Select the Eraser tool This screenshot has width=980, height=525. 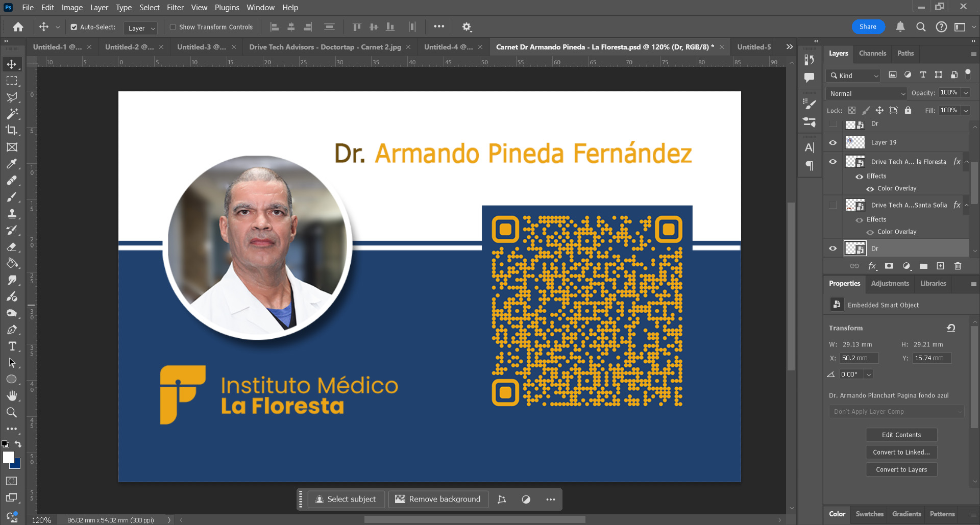click(12, 247)
